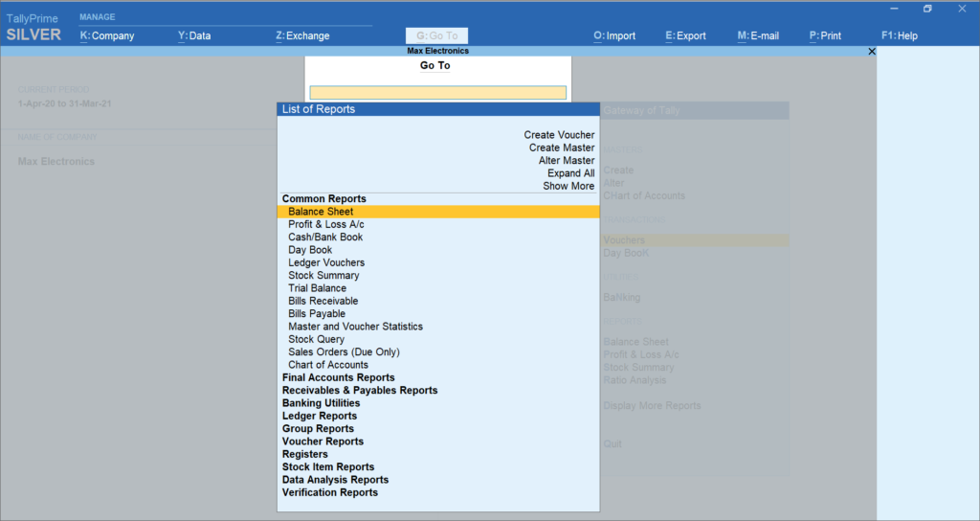Open Trial Balance report
Screen dimensions: 980x521
pos(318,288)
